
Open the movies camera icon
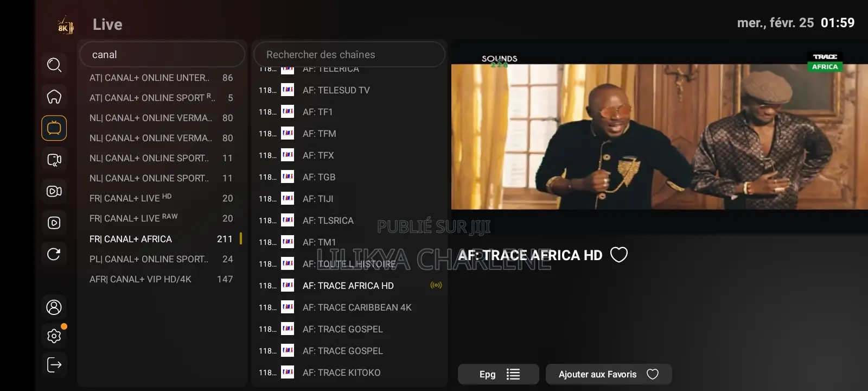pos(54,191)
